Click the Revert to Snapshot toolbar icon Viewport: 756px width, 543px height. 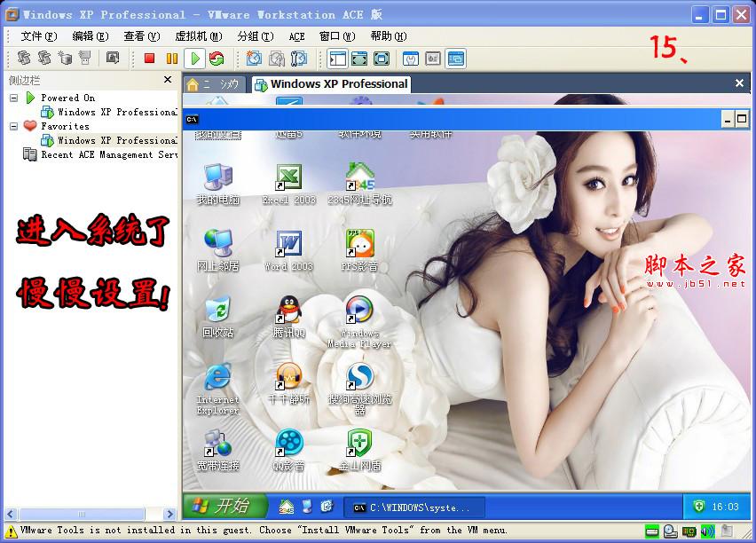coord(277,59)
